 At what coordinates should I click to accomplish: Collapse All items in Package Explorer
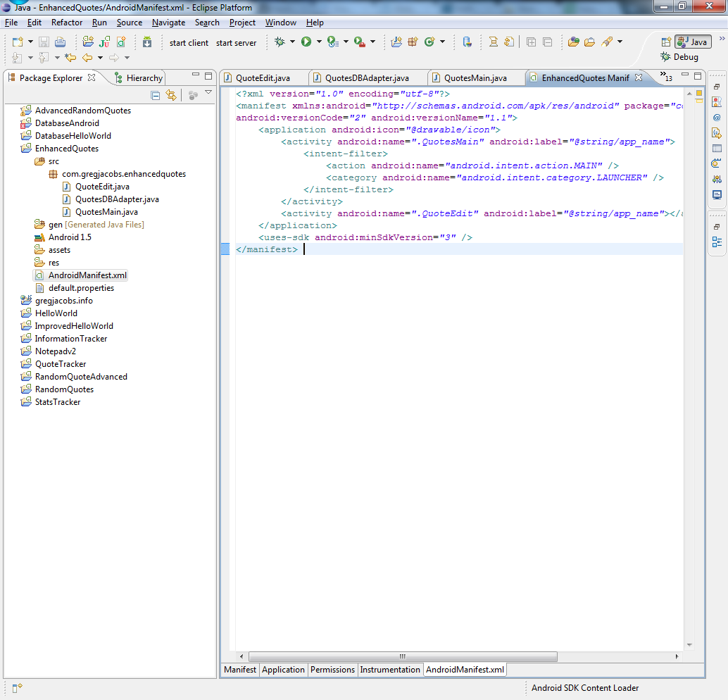click(154, 94)
